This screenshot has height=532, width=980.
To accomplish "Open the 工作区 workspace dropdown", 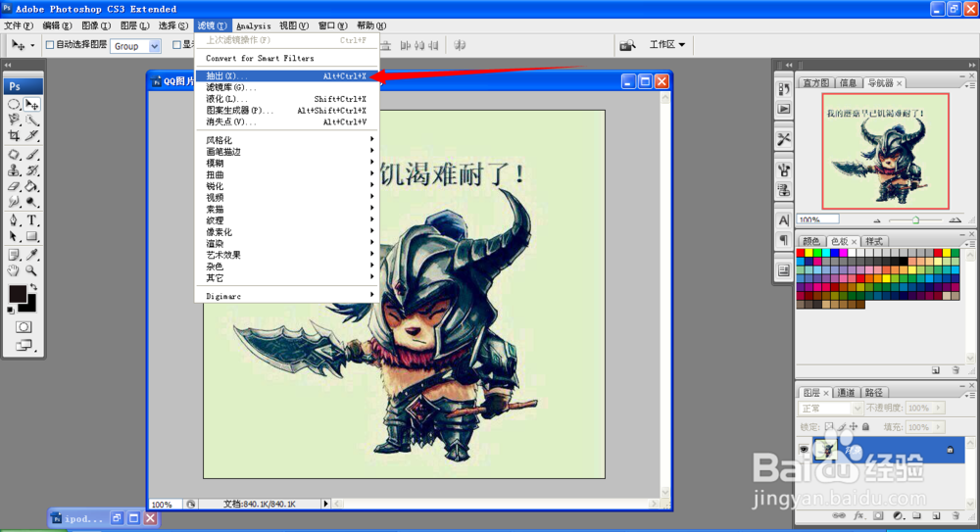I will pyautogui.click(x=666, y=44).
